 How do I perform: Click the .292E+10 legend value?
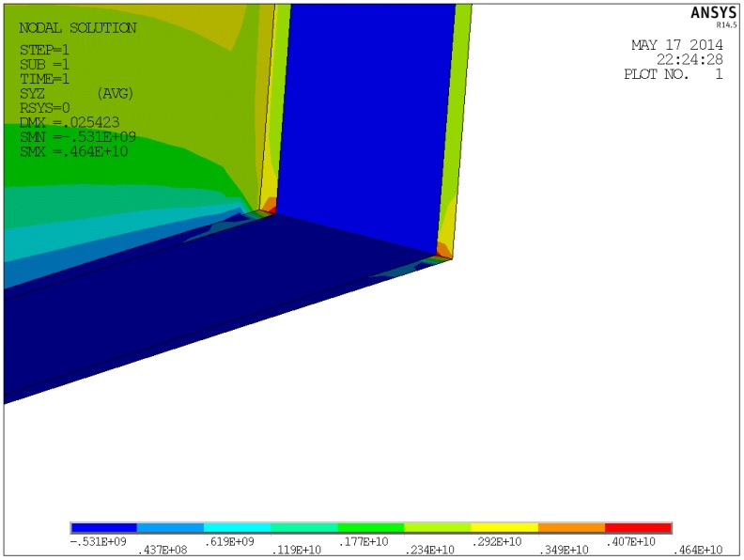click(496, 541)
